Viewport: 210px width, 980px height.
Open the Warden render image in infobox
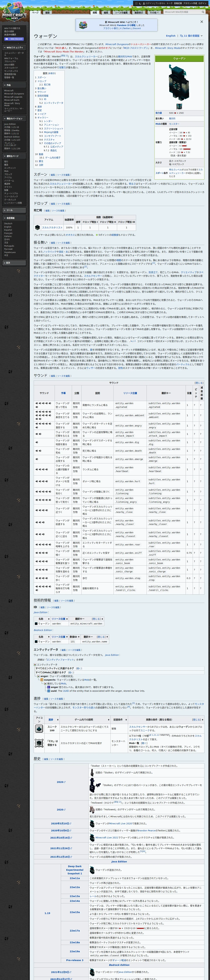(179, 82)
